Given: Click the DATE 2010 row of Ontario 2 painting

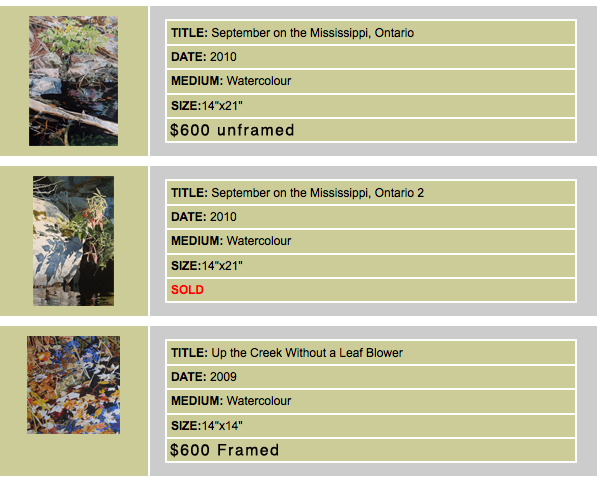Looking at the screenshot, I should click(371, 217).
